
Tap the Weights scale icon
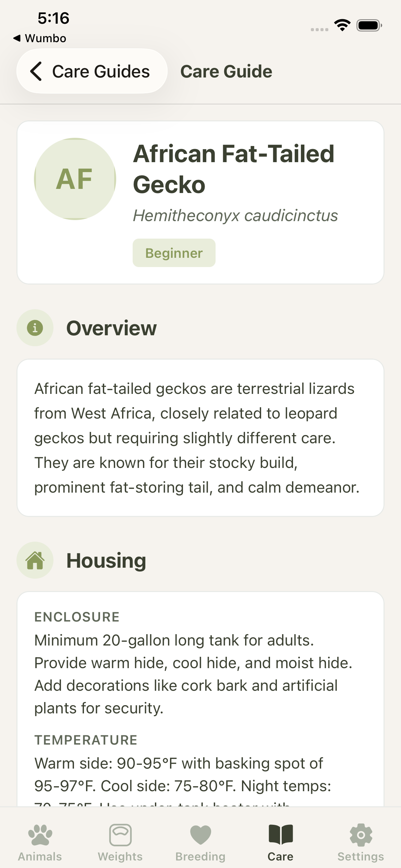coord(120,834)
